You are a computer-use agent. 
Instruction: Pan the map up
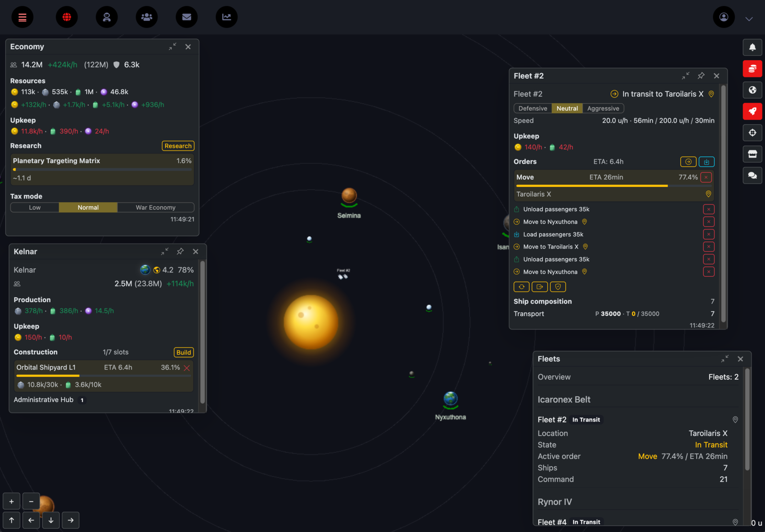(x=11, y=520)
